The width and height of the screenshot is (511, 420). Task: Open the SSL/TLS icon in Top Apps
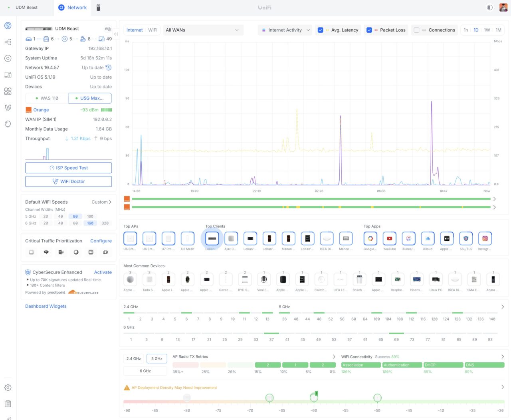(x=466, y=238)
